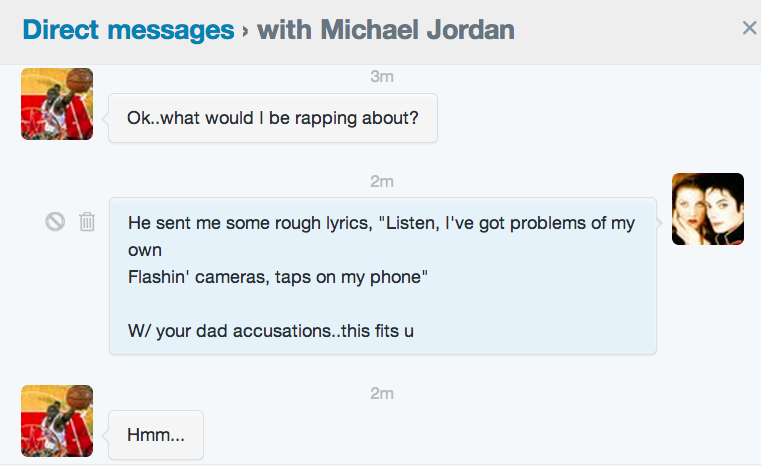Screen dimensions: 761x466
Task: Click the block/report icon beside the sent message
Action: click(55, 221)
